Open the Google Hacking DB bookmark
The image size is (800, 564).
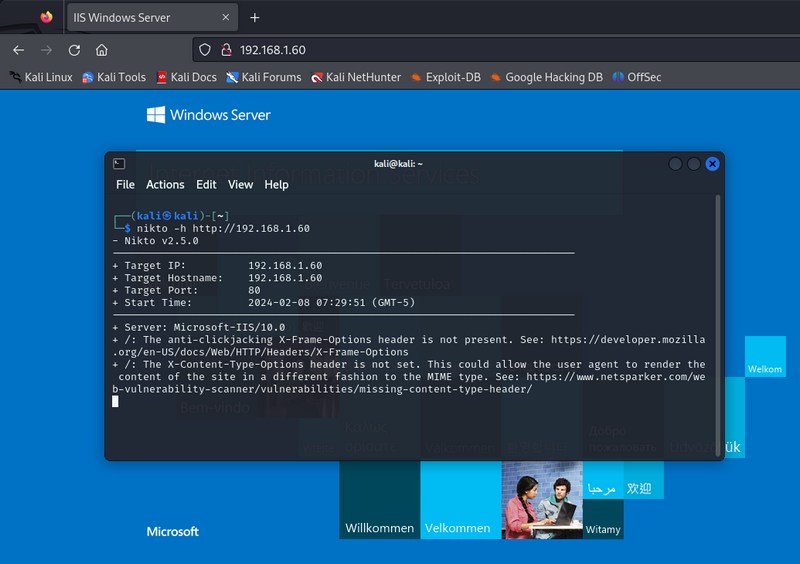click(546, 77)
